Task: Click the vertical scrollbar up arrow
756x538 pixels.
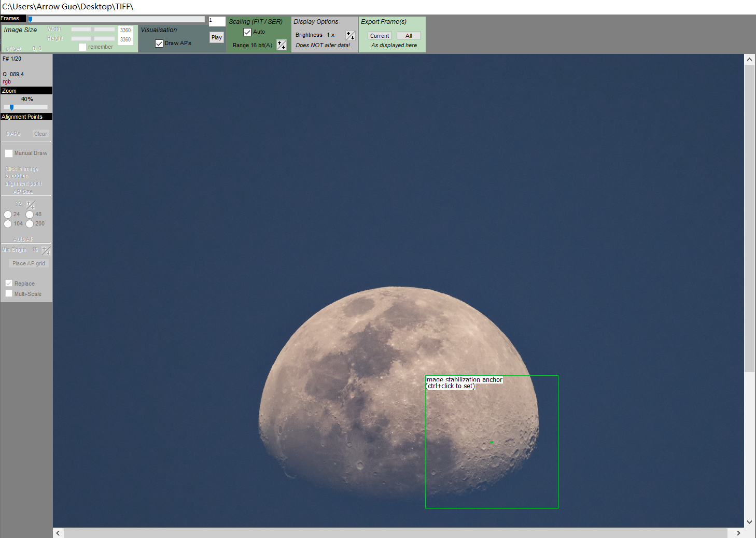Action: pyautogui.click(x=749, y=60)
